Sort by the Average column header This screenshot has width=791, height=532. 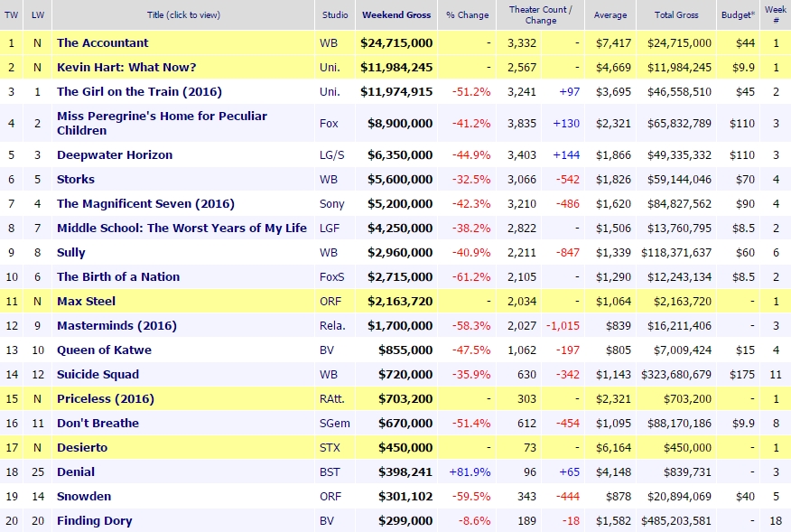click(x=610, y=14)
